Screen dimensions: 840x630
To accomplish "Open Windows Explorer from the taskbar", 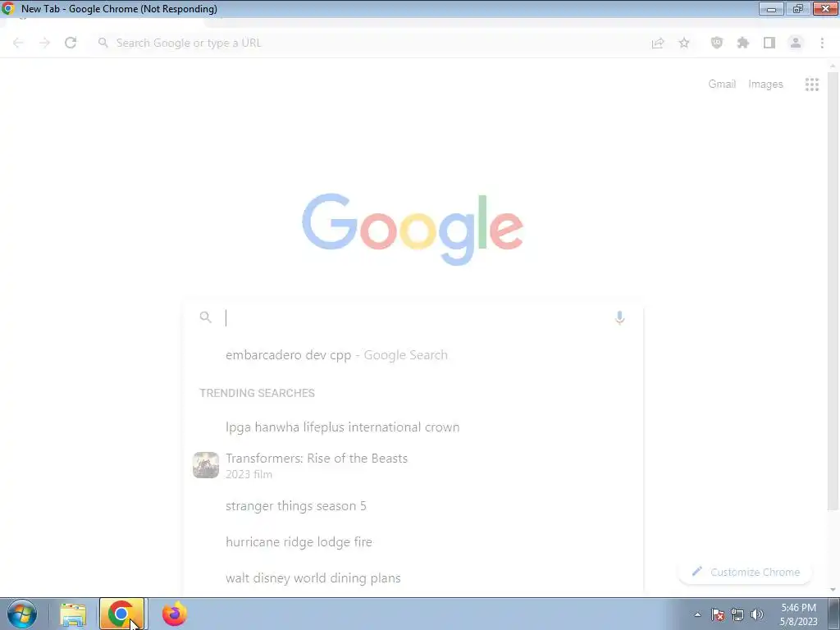I will pos(73,614).
